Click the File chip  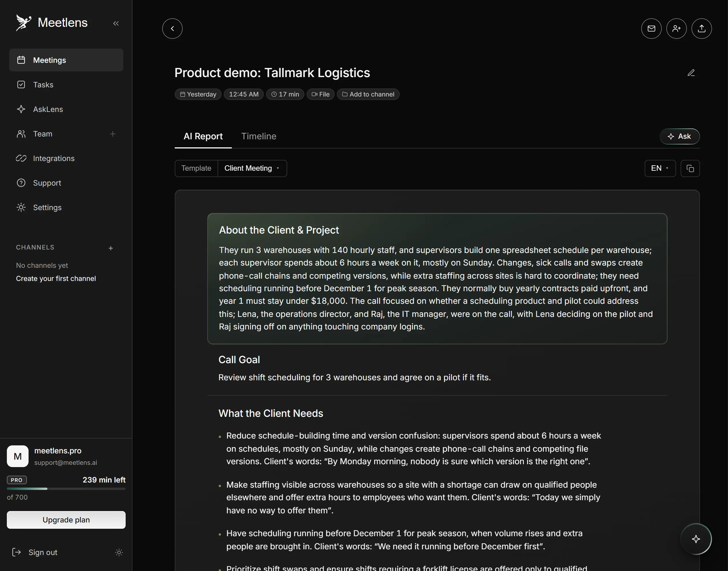coord(321,94)
